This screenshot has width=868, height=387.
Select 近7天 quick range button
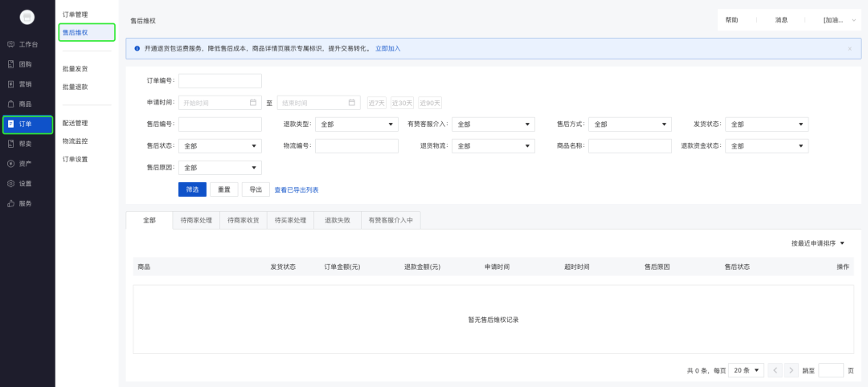point(377,103)
